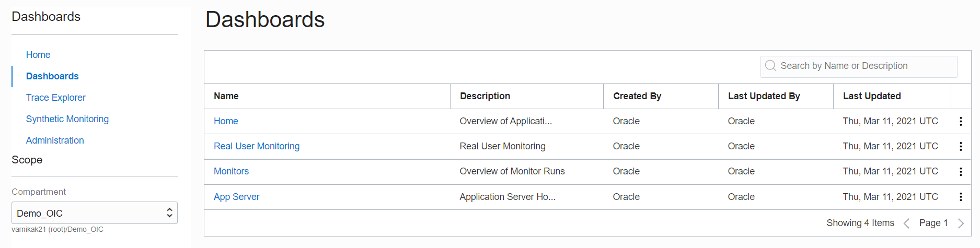
Task: Sort by the Name column header
Action: tap(226, 96)
